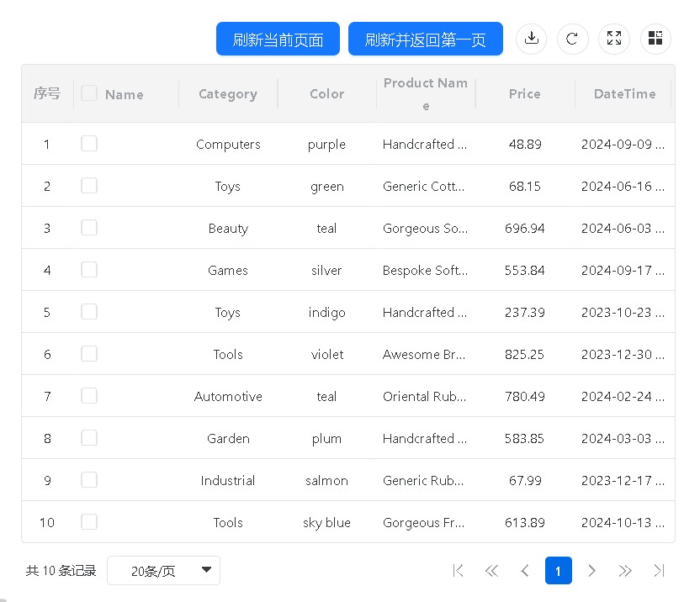Screen dimensions: 700x602
Task: Check the checkbox for row 1
Action: [x=89, y=144]
